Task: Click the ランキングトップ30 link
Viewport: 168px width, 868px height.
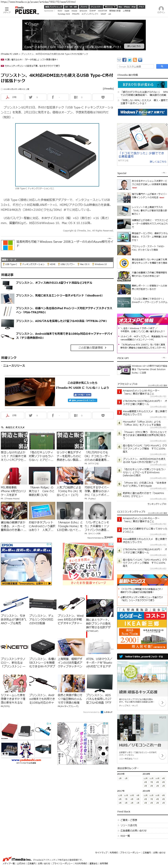Action: [x=157, y=504]
